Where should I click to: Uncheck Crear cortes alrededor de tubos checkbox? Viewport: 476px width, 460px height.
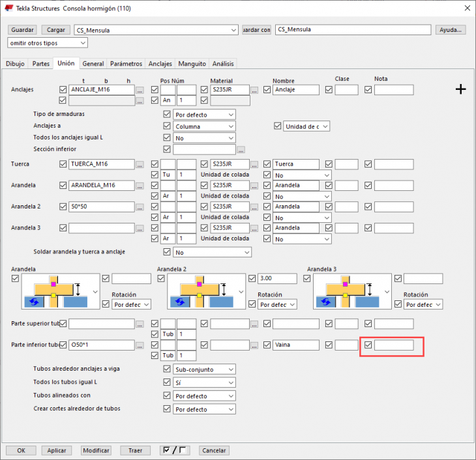click(x=167, y=409)
